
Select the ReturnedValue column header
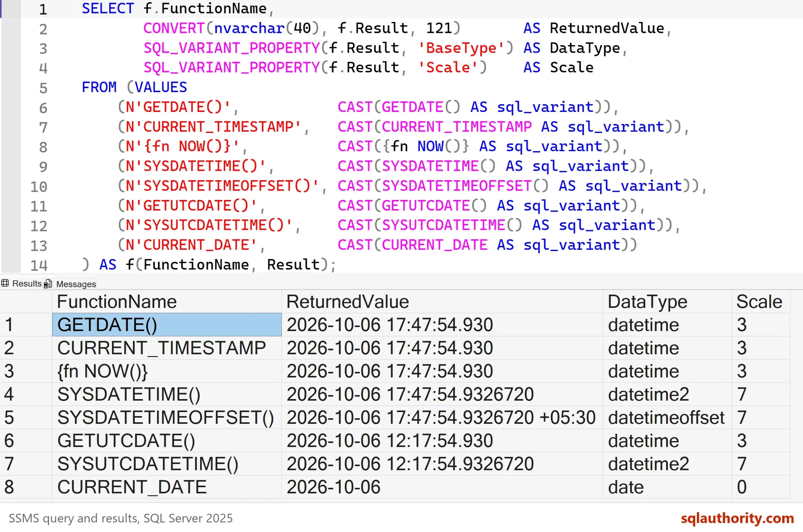[x=442, y=301]
